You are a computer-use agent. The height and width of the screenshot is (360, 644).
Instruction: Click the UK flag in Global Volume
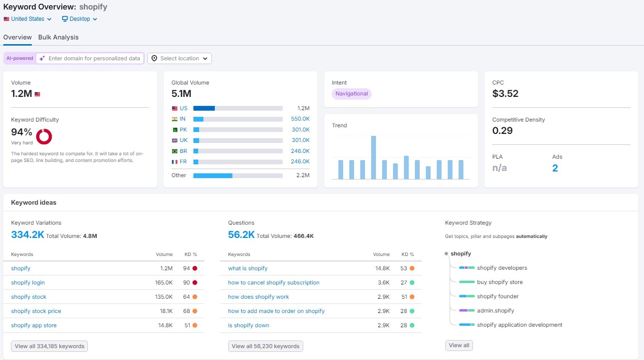174,140
